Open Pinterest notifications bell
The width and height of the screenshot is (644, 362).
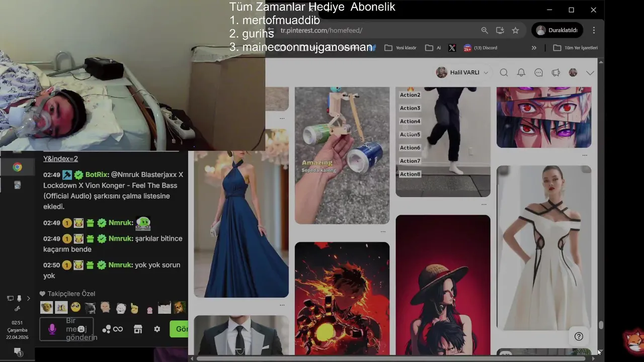pos(521,72)
